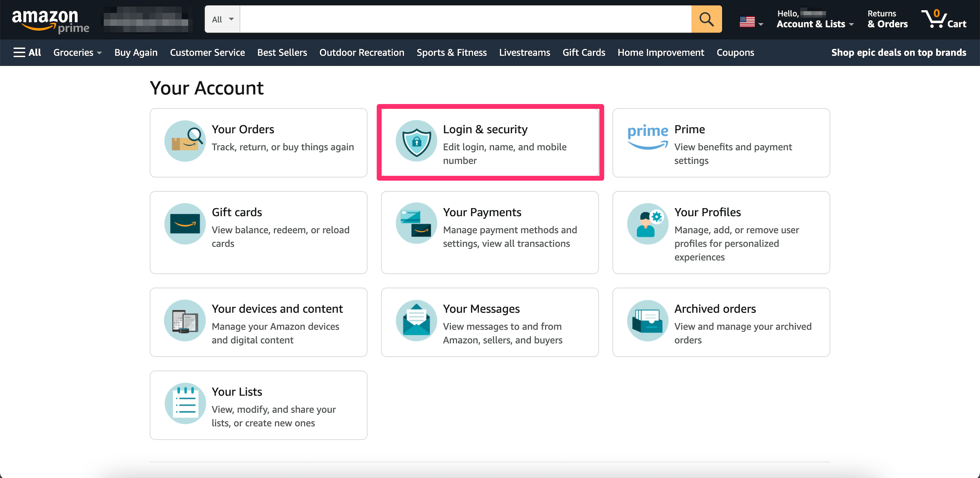The height and width of the screenshot is (478, 980).
Task: Expand the Groceries nav dropdown
Action: click(77, 53)
